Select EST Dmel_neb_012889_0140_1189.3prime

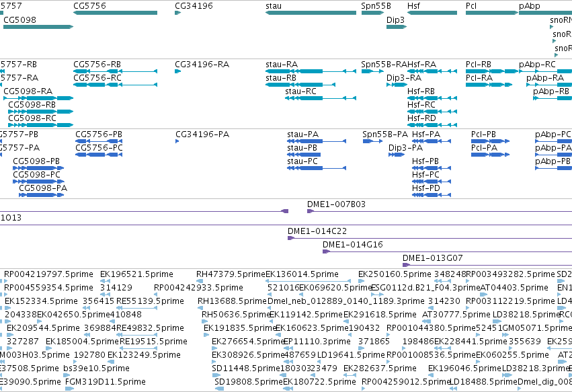click(x=346, y=301)
